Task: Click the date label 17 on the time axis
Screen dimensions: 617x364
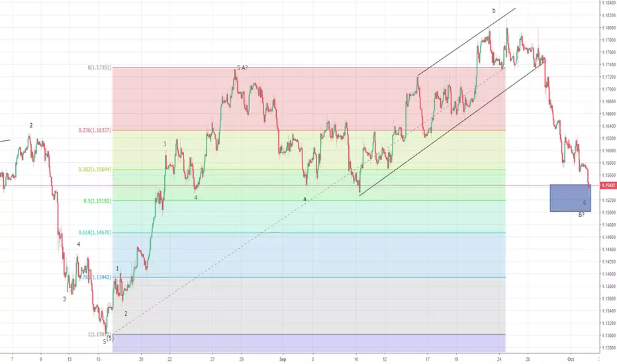Action: pyautogui.click(x=428, y=359)
